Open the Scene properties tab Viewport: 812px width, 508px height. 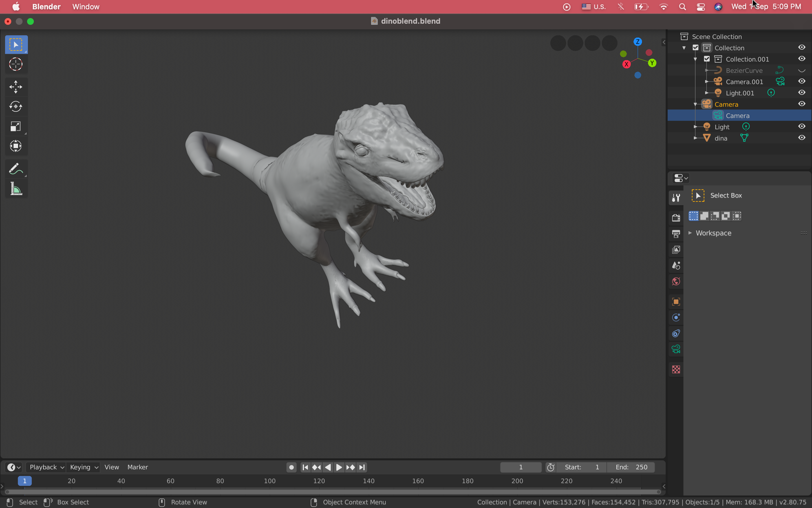coord(676,265)
